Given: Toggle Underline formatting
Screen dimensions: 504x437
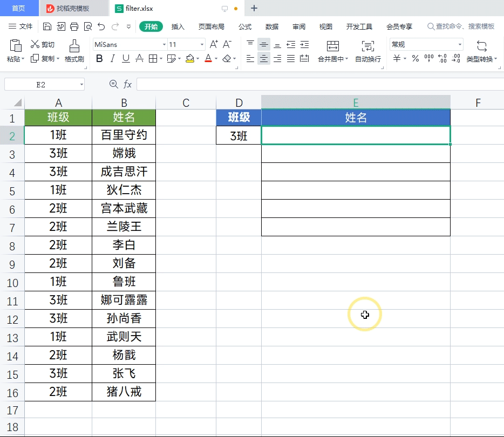Looking at the screenshot, I should click(x=126, y=58).
